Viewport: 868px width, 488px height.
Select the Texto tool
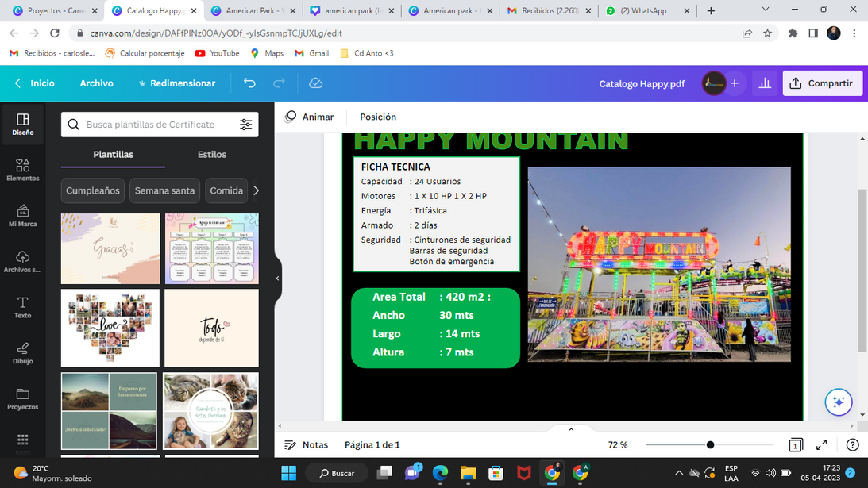coord(23,307)
